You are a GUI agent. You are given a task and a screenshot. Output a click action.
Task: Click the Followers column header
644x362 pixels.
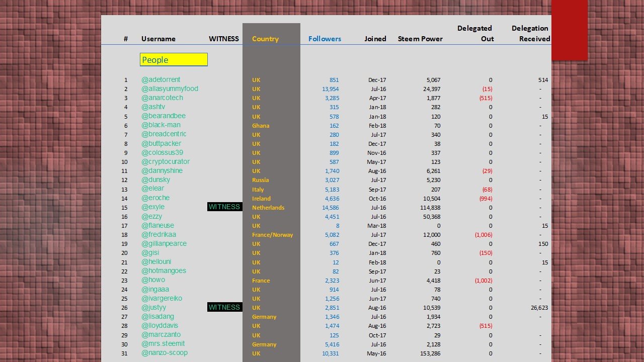325,39
